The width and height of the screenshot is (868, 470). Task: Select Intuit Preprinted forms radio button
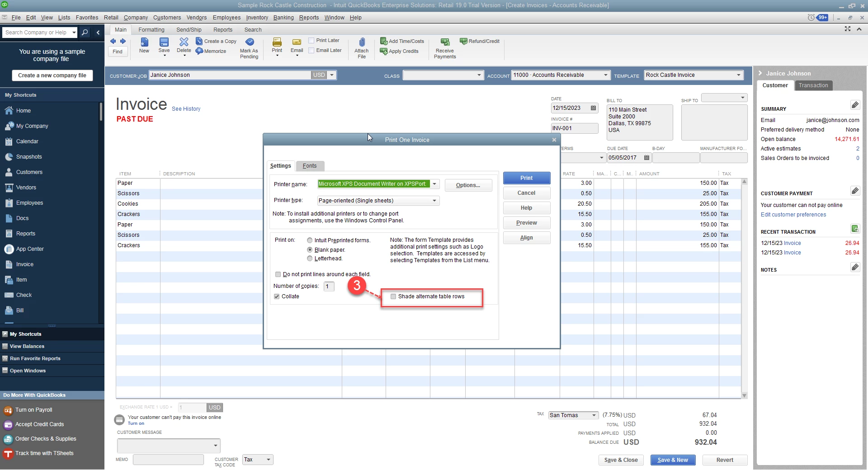(x=310, y=240)
